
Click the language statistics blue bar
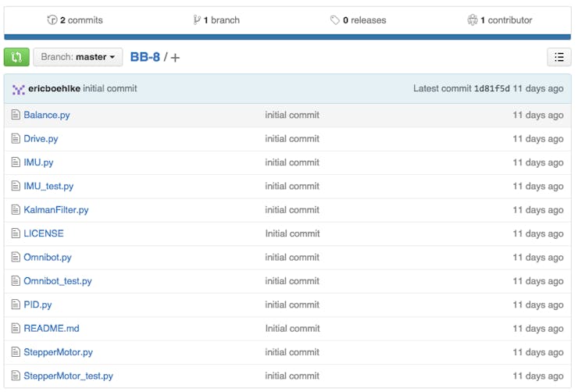287,37
